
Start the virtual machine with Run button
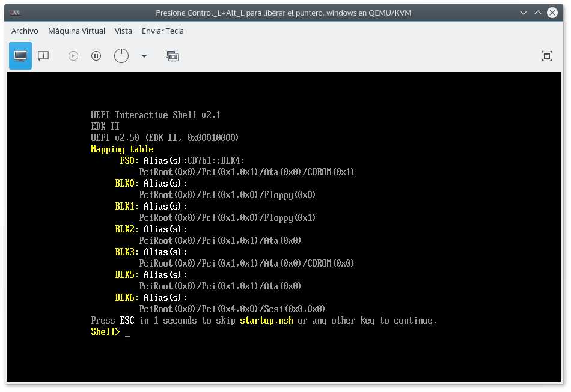click(x=73, y=56)
